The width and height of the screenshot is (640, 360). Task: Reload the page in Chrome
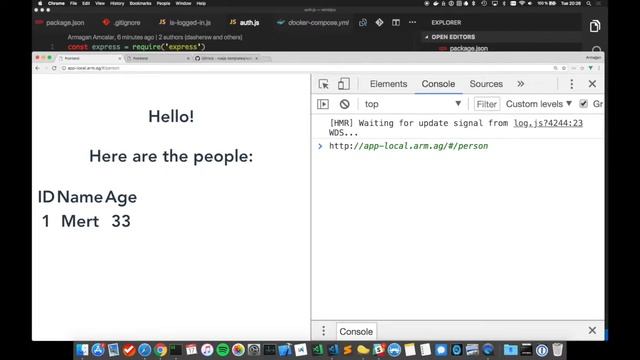[x=54, y=68]
